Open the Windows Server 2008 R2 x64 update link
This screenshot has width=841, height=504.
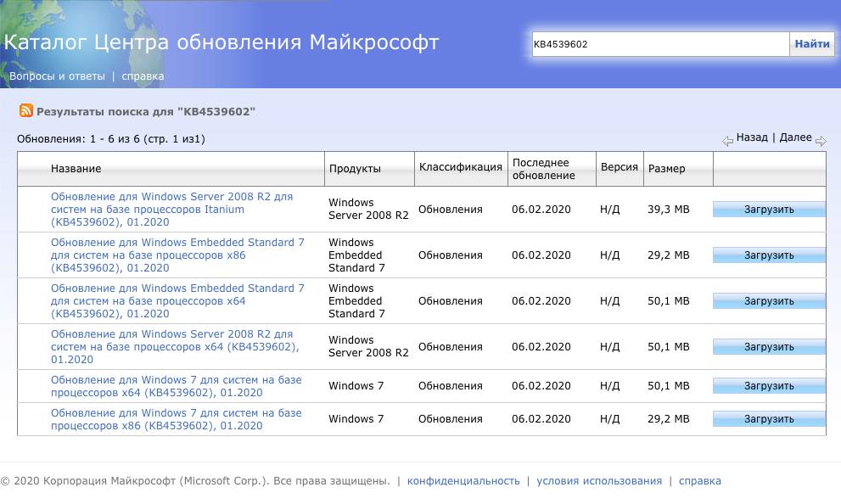click(x=175, y=347)
